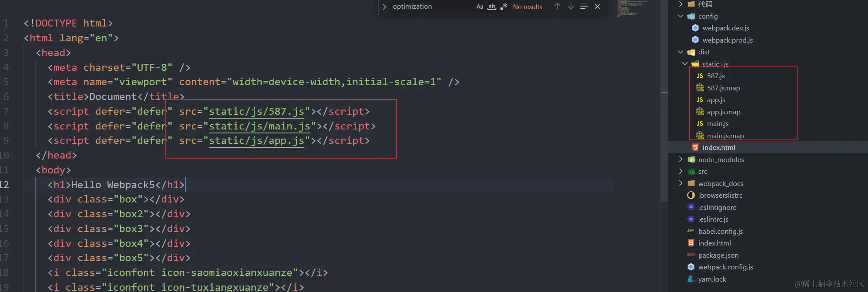Open package.json file
This screenshot has height=292, width=868.
[x=718, y=255]
